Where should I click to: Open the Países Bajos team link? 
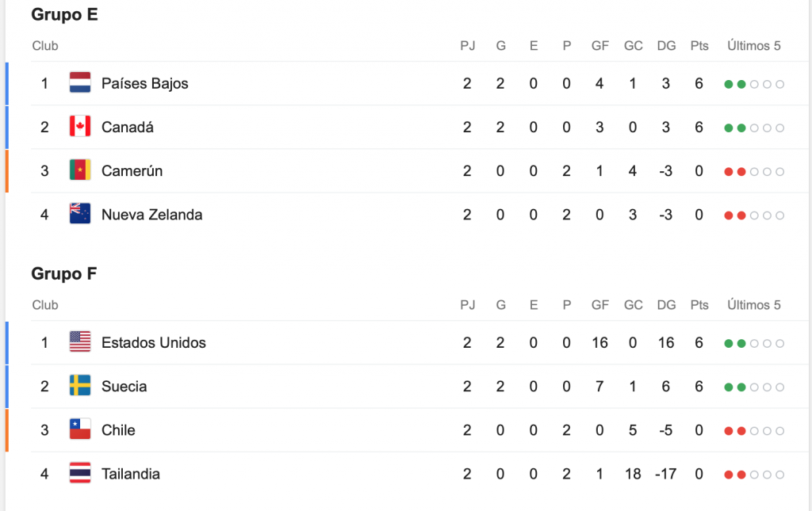144,83
